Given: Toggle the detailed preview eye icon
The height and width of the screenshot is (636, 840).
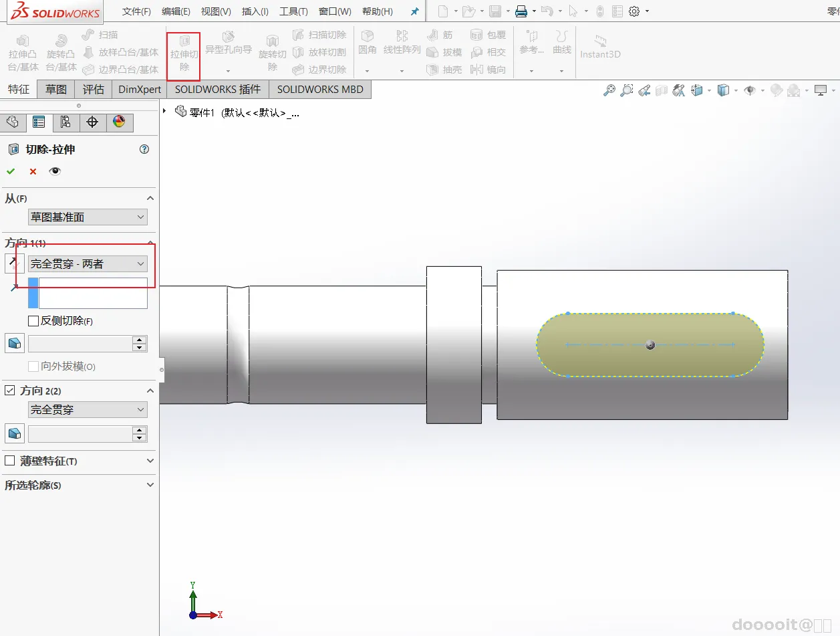Looking at the screenshot, I should [x=55, y=171].
